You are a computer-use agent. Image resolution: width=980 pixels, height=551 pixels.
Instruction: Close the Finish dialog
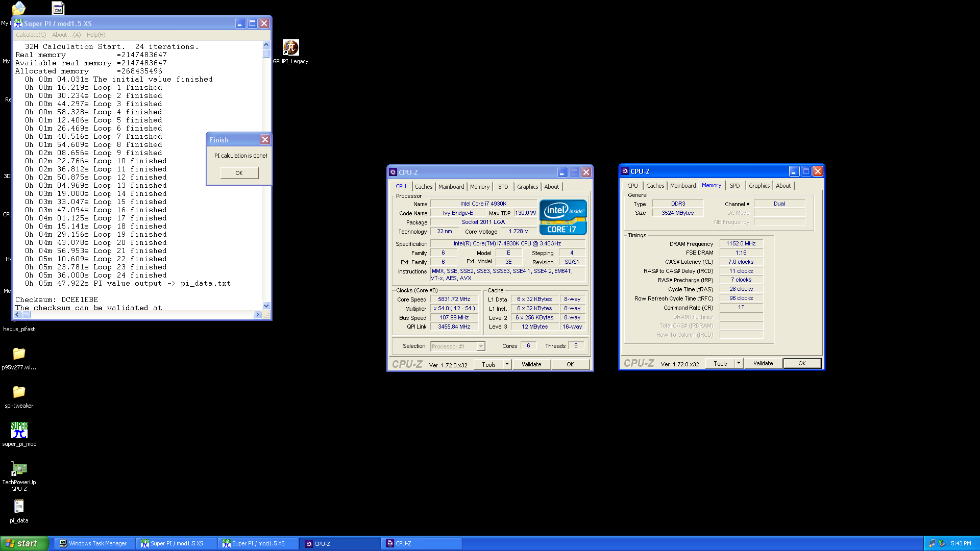pyautogui.click(x=265, y=140)
